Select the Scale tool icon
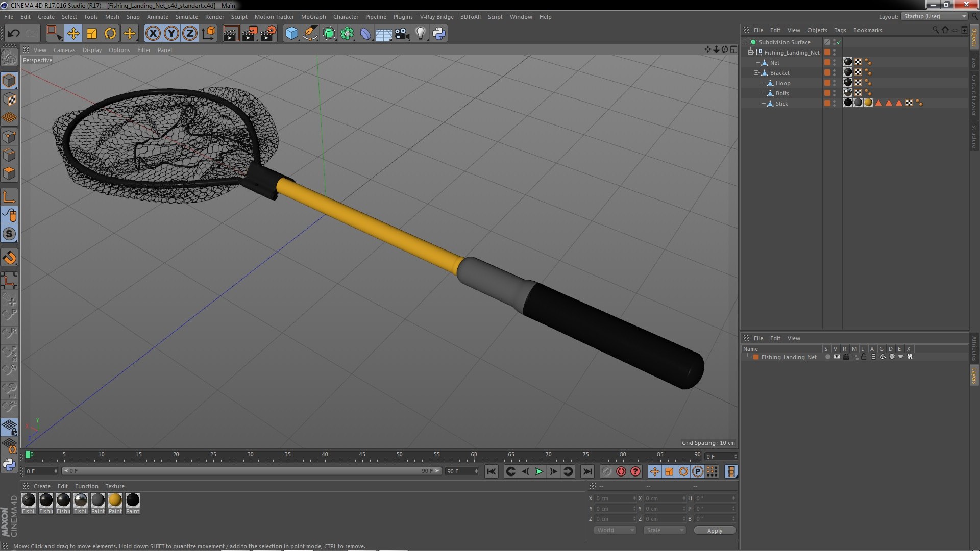The width and height of the screenshot is (980, 551). tap(92, 34)
